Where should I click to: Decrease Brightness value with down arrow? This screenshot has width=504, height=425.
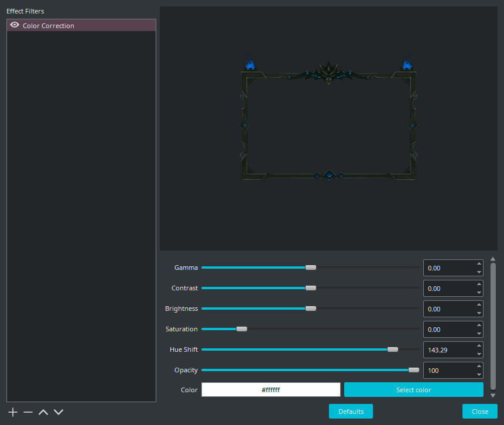(x=479, y=313)
